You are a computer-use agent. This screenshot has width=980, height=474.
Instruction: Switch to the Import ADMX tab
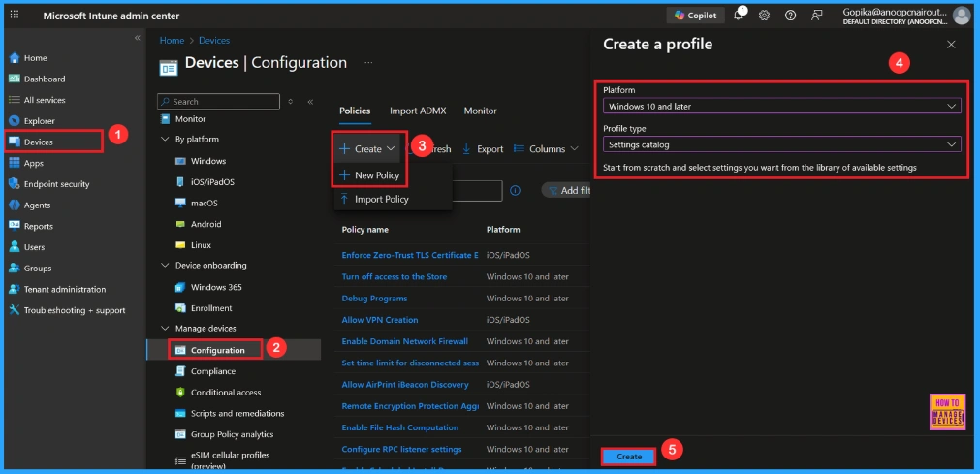418,111
